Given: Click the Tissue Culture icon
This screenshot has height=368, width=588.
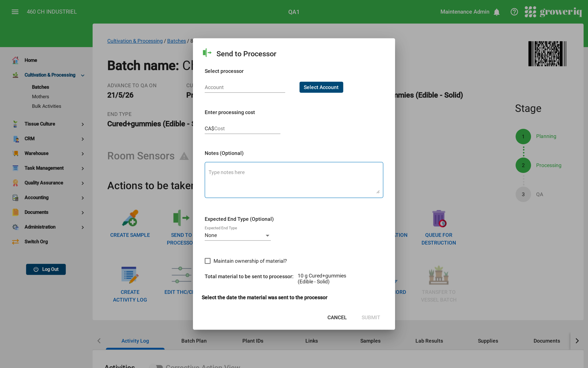Looking at the screenshot, I should click(x=16, y=124).
